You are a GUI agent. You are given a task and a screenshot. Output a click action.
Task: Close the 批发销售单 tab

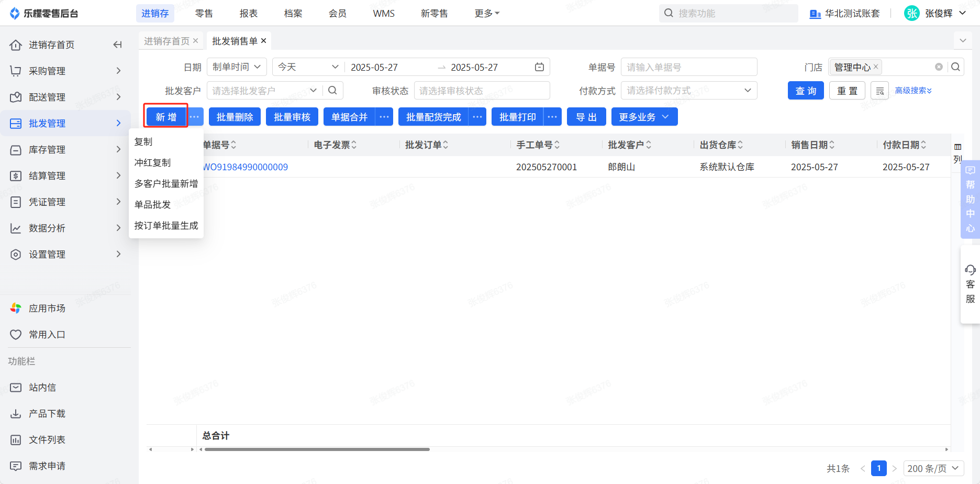click(263, 41)
